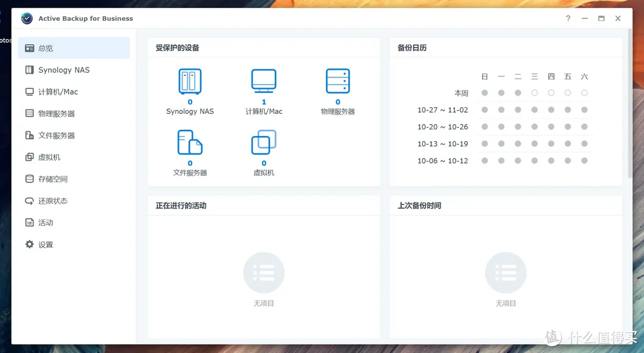The width and height of the screenshot is (644, 353).
Task: Open the 虚拟机 virtual machine icon
Action: pos(264,141)
